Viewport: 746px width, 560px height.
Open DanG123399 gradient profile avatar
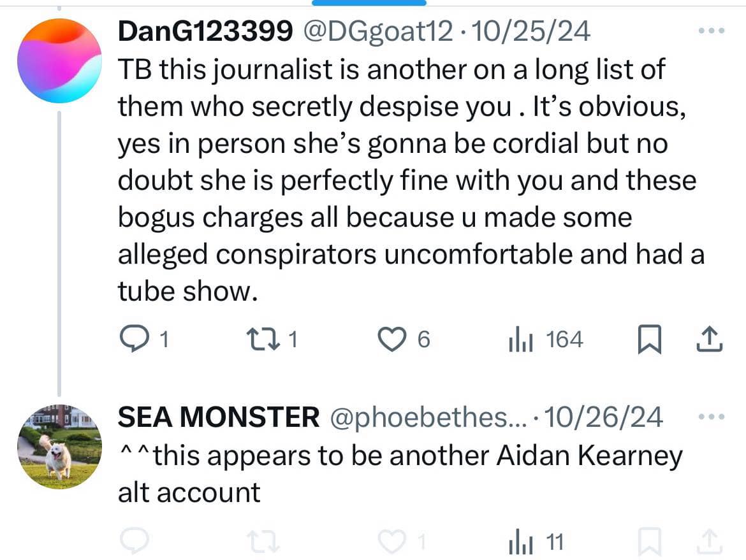pyautogui.click(x=59, y=61)
